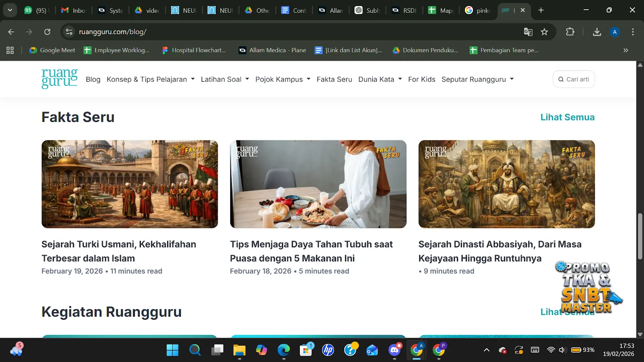The width and height of the screenshot is (644, 362).
Task: Switch to the Cont Docs tab
Action: click(294, 10)
